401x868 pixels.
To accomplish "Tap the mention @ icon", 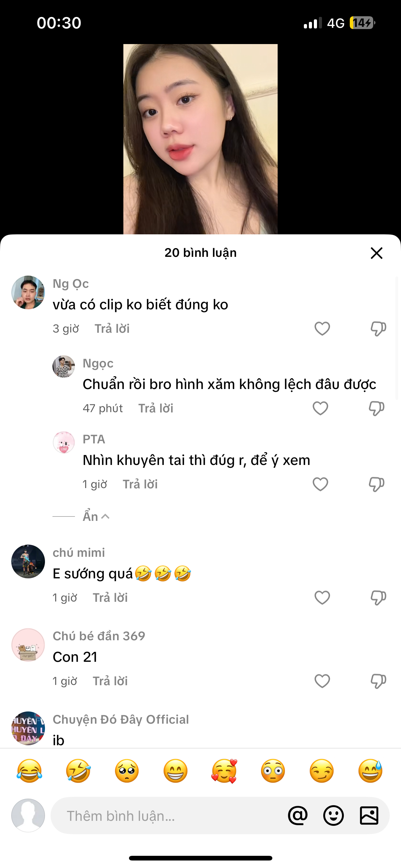I will tap(298, 816).
